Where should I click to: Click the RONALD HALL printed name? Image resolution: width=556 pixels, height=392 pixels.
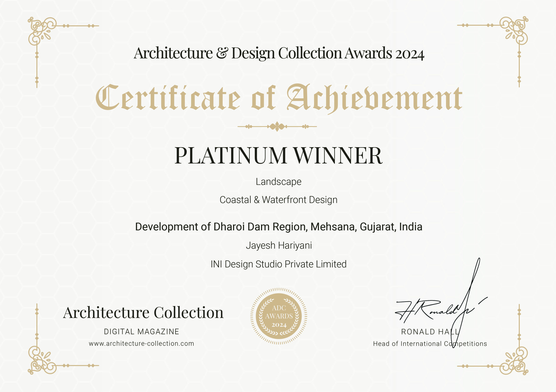(x=430, y=332)
